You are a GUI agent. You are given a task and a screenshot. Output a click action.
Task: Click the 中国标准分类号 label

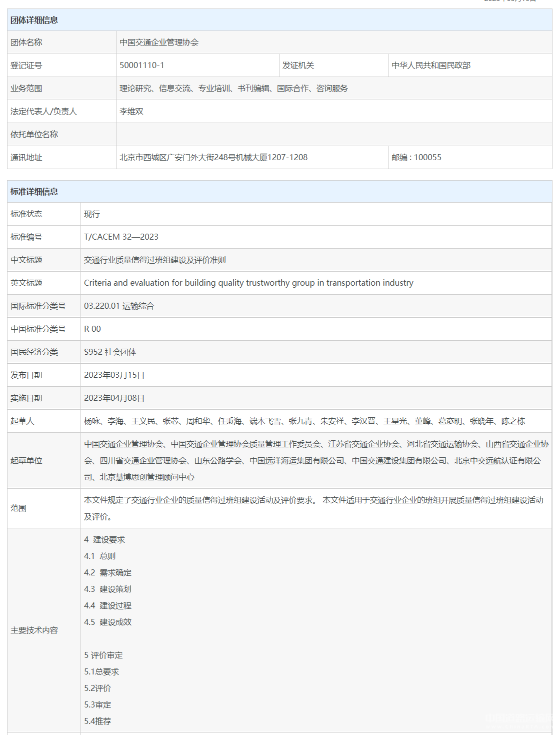pyautogui.click(x=38, y=329)
